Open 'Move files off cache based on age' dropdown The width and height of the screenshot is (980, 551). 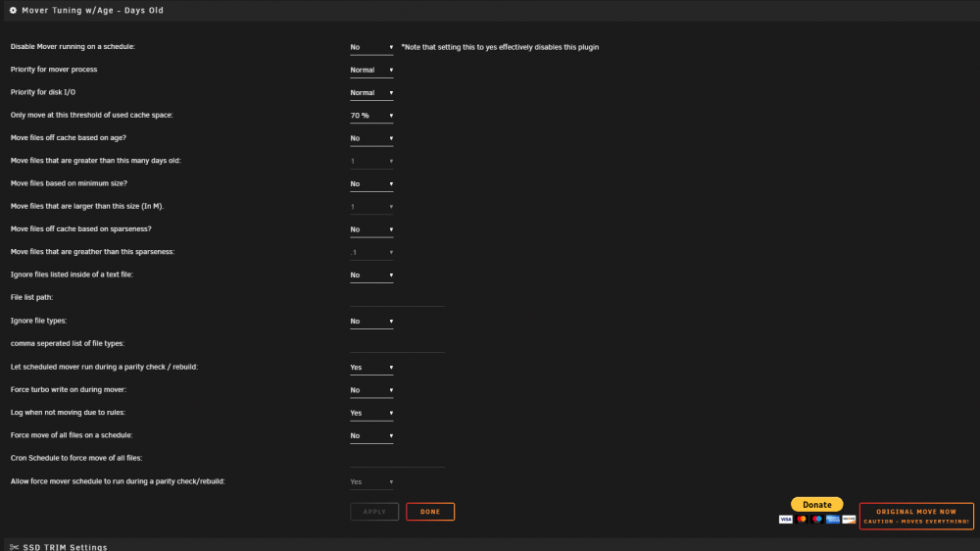tap(371, 138)
